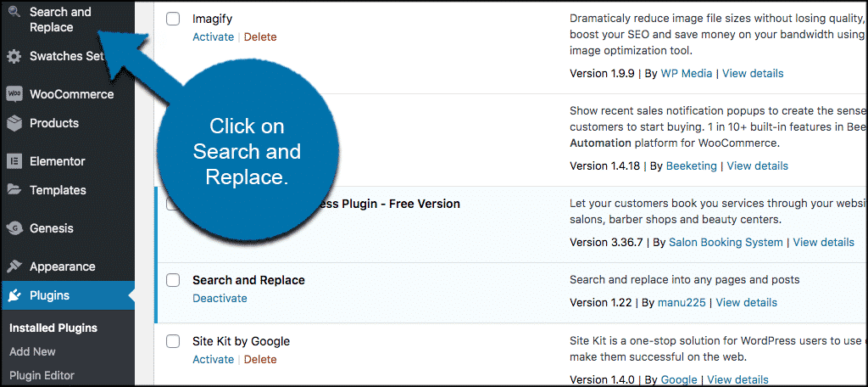Image resolution: width=868 pixels, height=387 pixels.
Task: Click 'Version 1.9.9' text
Action: click(602, 73)
